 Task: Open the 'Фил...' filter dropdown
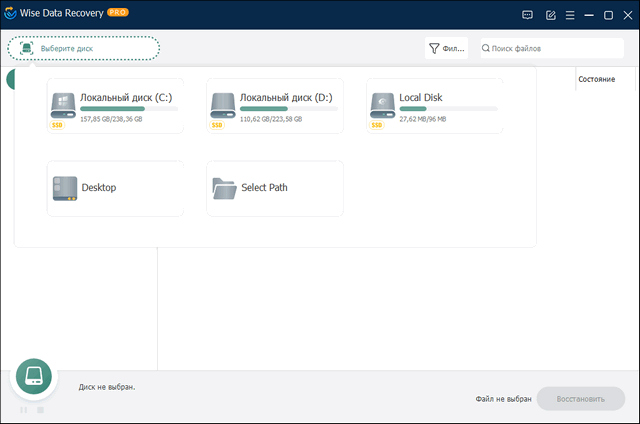(447, 48)
